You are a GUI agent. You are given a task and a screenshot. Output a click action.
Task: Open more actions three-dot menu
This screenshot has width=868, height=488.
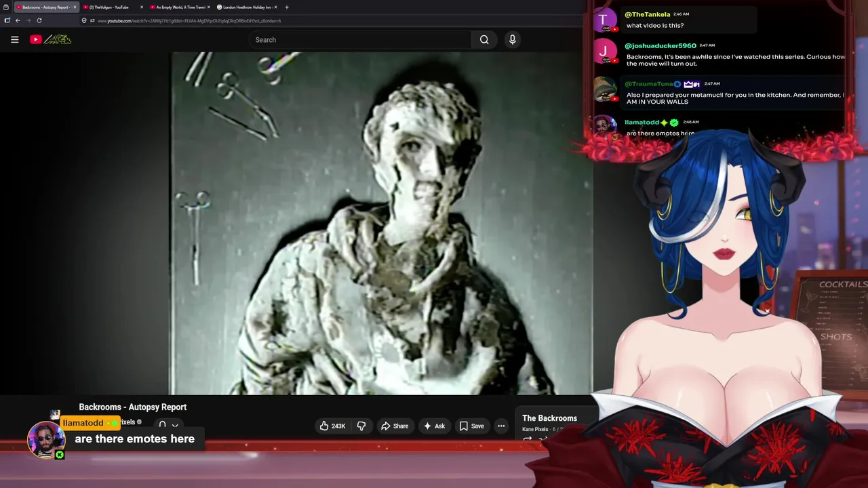pyautogui.click(x=501, y=426)
